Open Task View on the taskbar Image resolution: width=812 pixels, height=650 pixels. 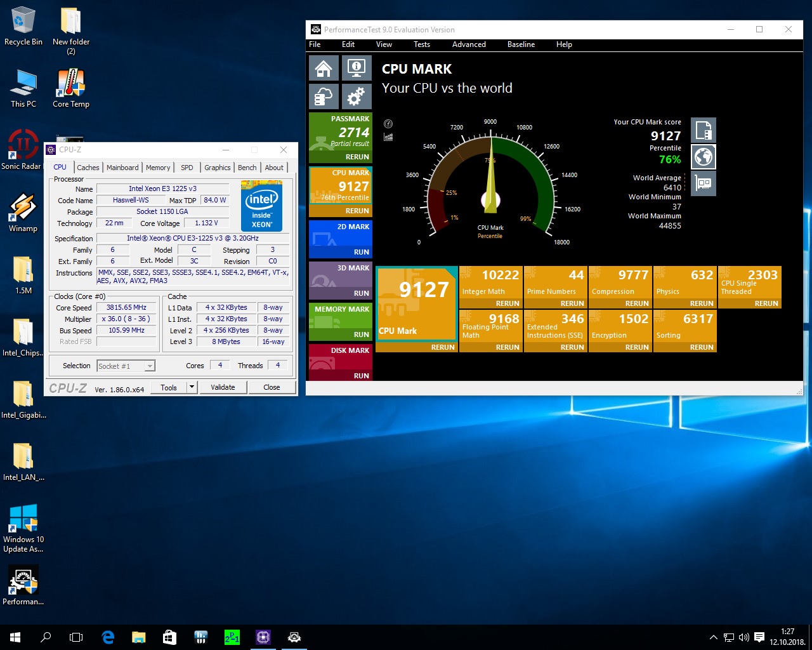(x=76, y=637)
